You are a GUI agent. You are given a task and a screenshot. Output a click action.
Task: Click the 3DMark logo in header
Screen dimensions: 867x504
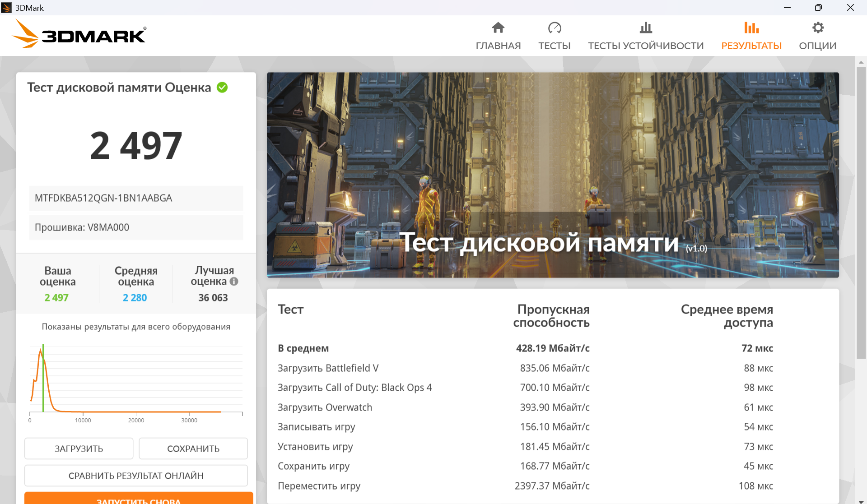click(79, 34)
